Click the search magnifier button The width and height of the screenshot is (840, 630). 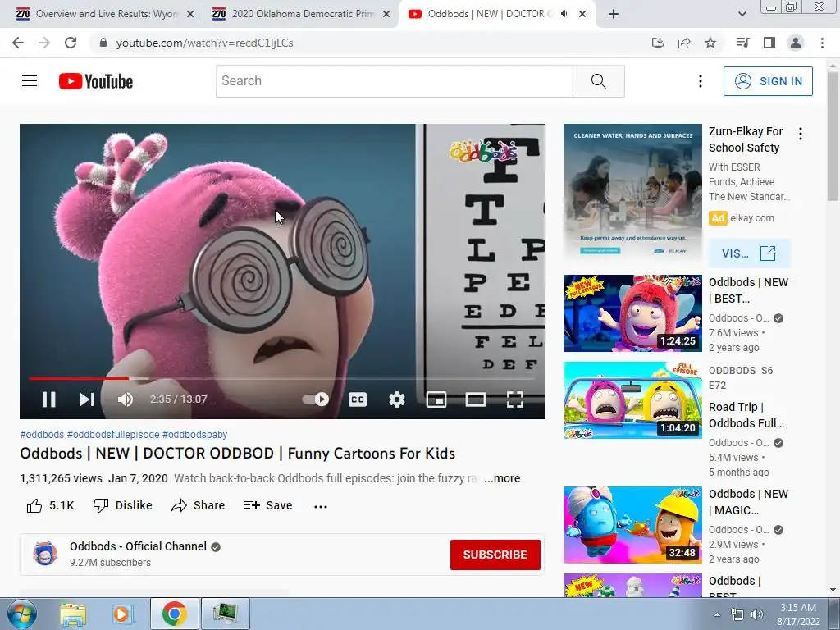point(598,81)
